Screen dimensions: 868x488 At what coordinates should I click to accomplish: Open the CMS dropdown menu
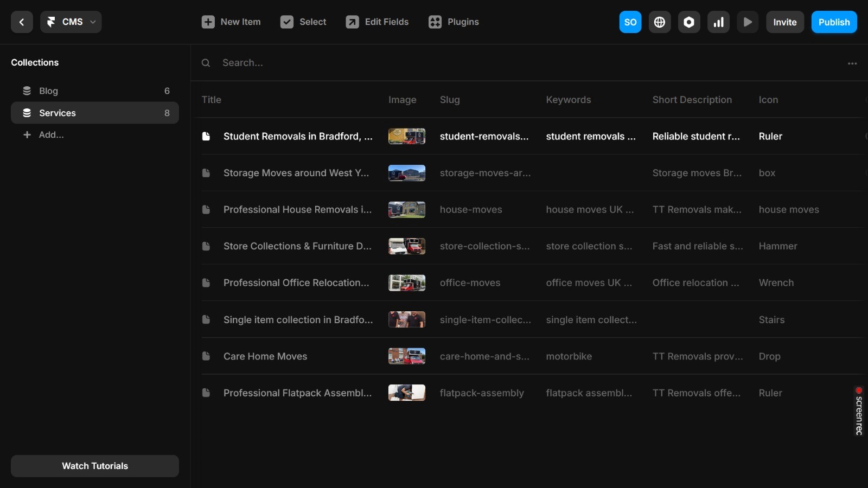[71, 22]
